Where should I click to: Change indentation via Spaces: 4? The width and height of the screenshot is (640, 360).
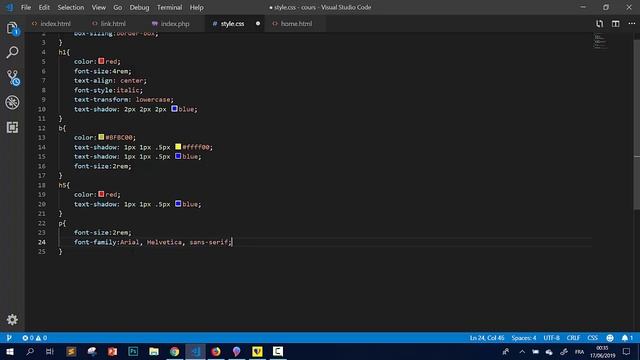[x=524, y=338]
